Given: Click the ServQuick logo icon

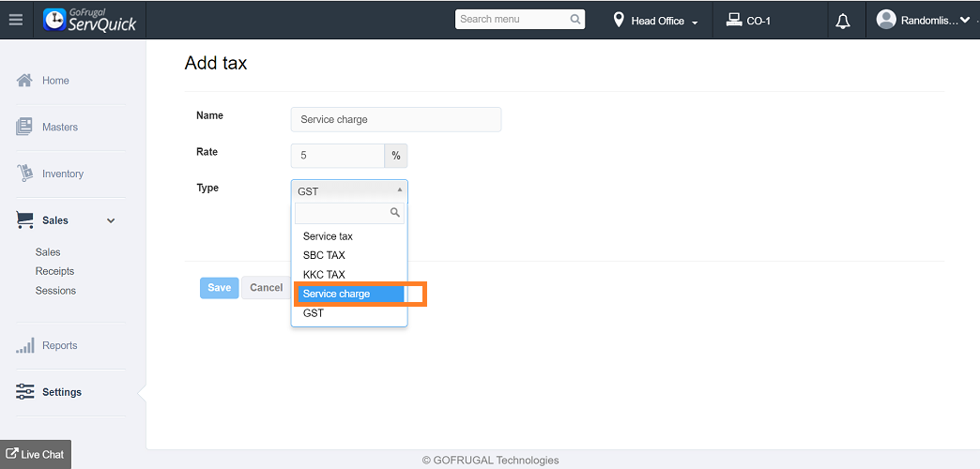Looking at the screenshot, I should point(55,20).
